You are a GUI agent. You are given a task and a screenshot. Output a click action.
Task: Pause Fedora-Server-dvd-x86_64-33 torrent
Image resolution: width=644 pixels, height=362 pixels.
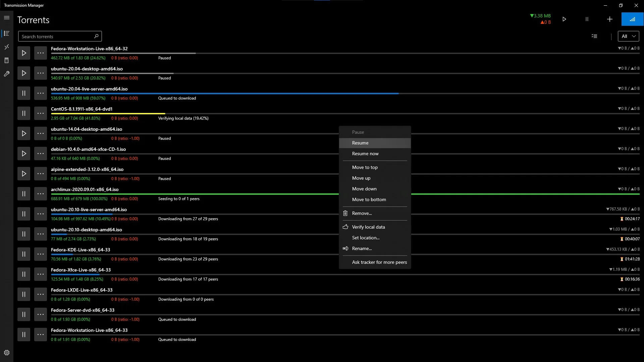click(24, 314)
